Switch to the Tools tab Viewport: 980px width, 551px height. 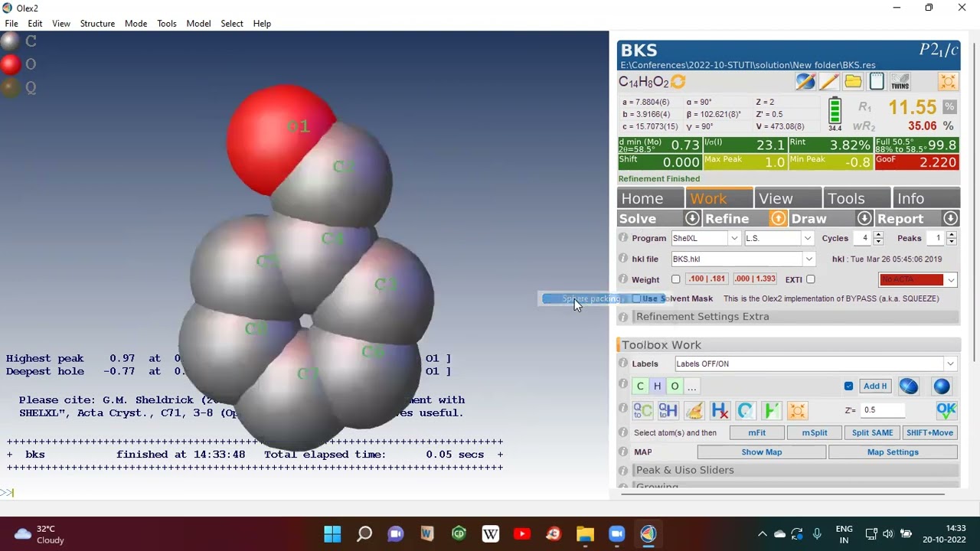[857, 198]
